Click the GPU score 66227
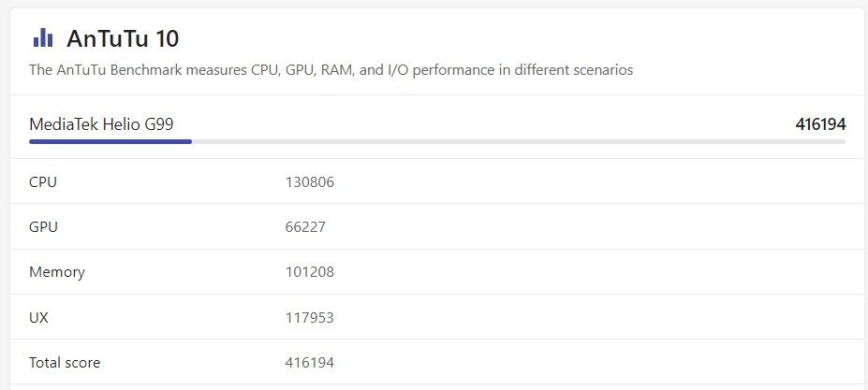868x390 pixels. click(305, 226)
